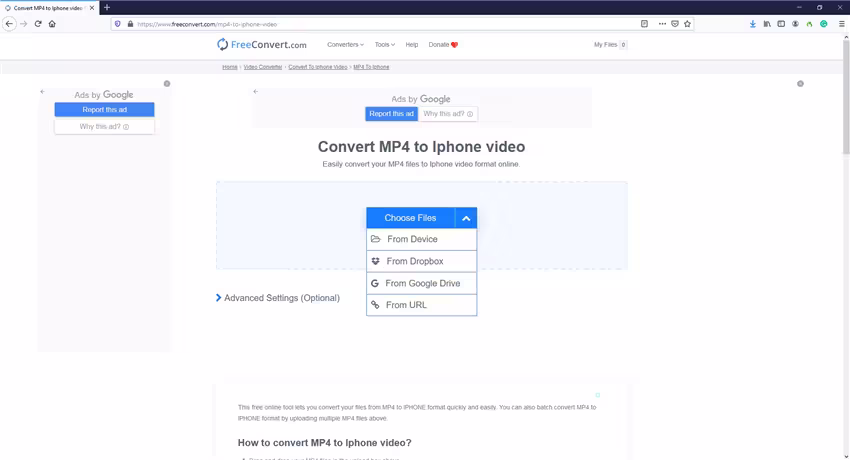Click the Choose Files button
Viewport: 850px width, 460px height.
coord(410,218)
